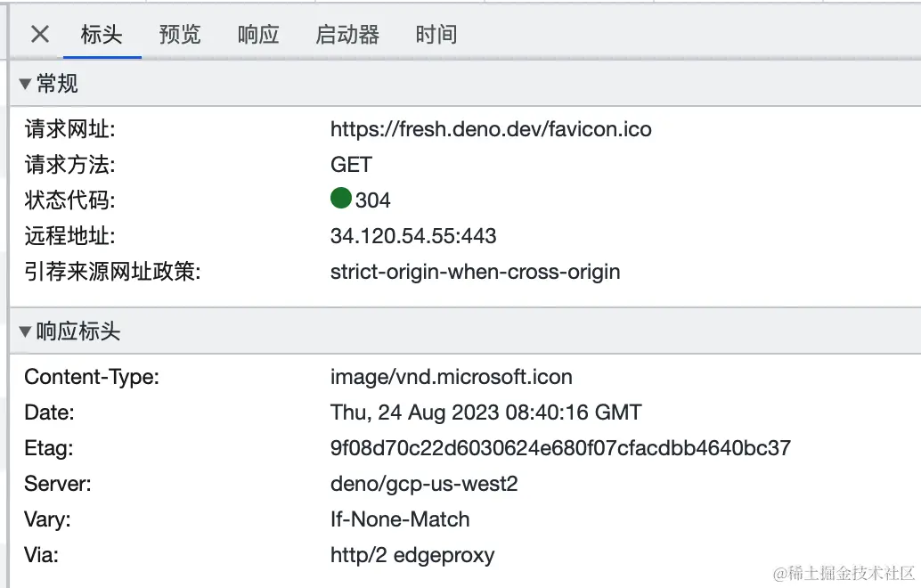The image size is (921, 588).
Task: Collapse the 响应标头 section triangle
Action: (25, 332)
